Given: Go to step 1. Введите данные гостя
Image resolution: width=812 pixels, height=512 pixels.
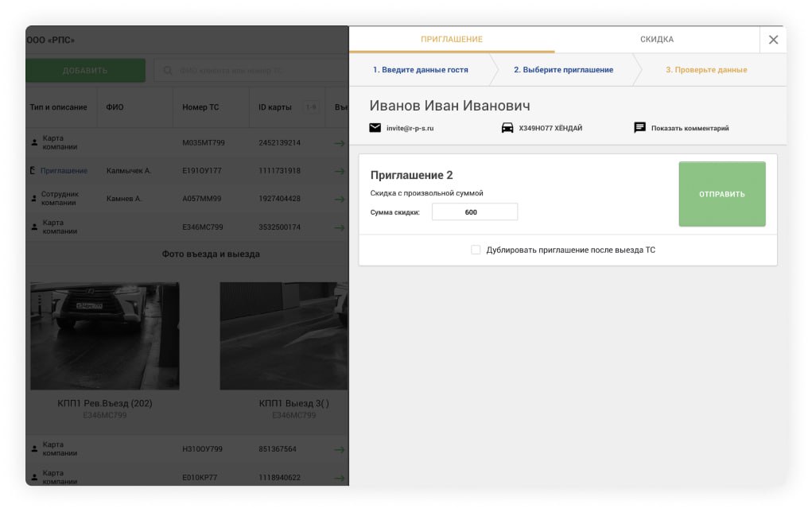Looking at the screenshot, I should pyautogui.click(x=420, y=70).
